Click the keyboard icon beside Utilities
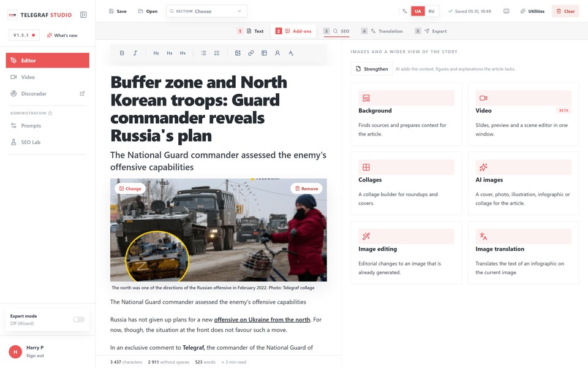 (507, 11)
